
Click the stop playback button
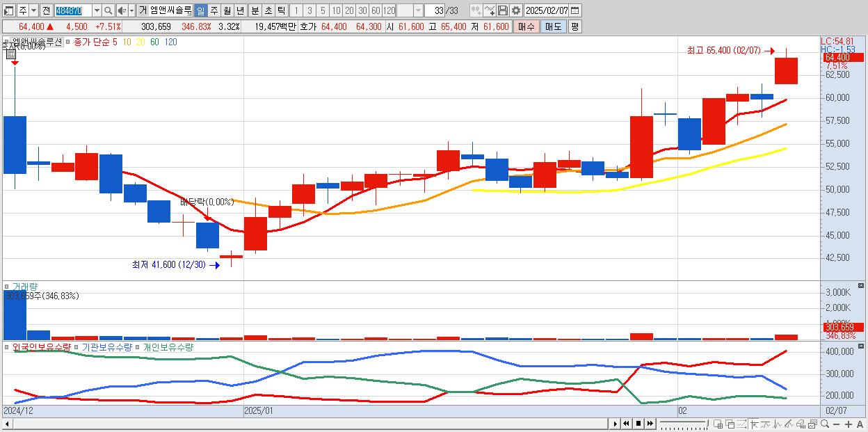pyautogui.click(x=638, y=424)
